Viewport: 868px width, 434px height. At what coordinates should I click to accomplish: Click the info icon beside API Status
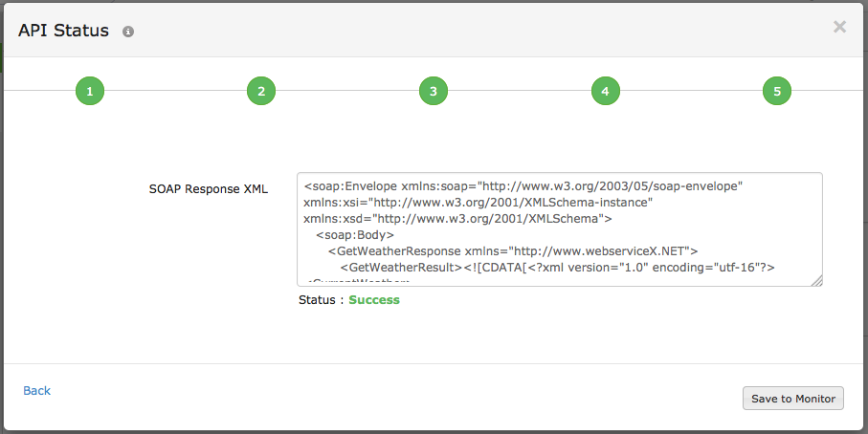128,32
